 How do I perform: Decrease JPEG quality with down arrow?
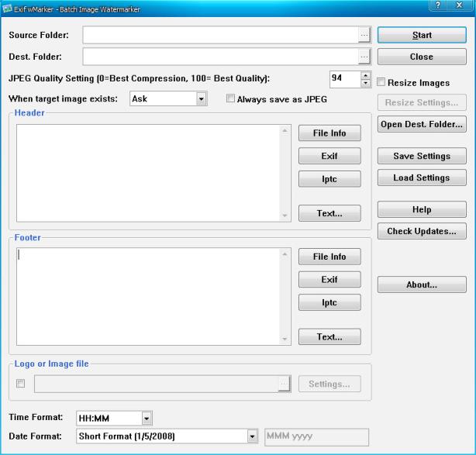tap(366, 83)
